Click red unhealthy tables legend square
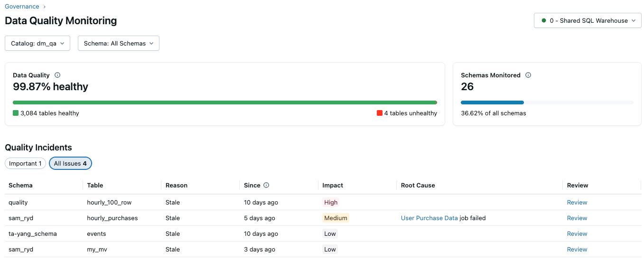The height and width of the screenshot is (261, 644). tap(379, 113)
